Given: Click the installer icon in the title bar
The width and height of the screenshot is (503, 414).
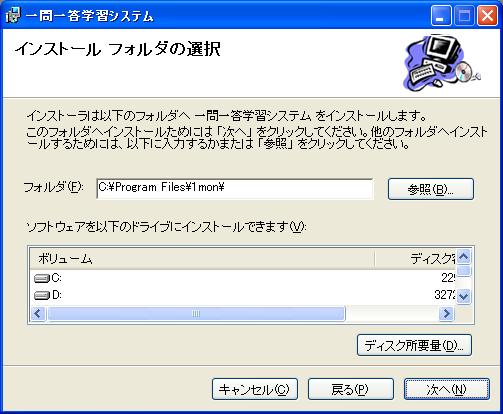Looking at the screenshot, I should [x=13, y=16].
